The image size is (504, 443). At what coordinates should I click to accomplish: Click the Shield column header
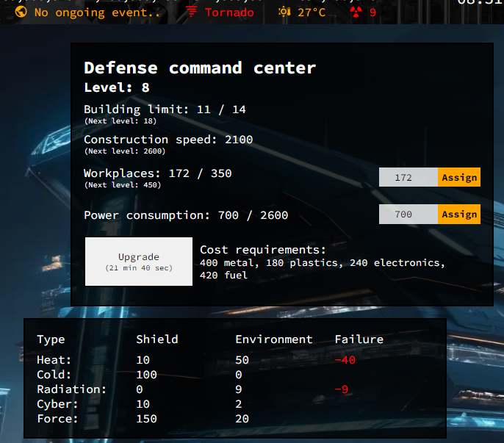[x=157, y=339]
